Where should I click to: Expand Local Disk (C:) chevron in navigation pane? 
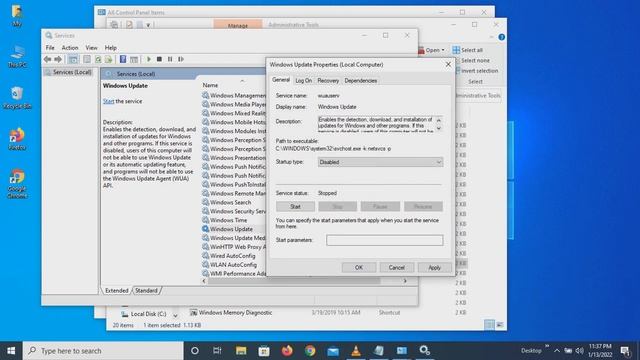[x=175, y=315]
